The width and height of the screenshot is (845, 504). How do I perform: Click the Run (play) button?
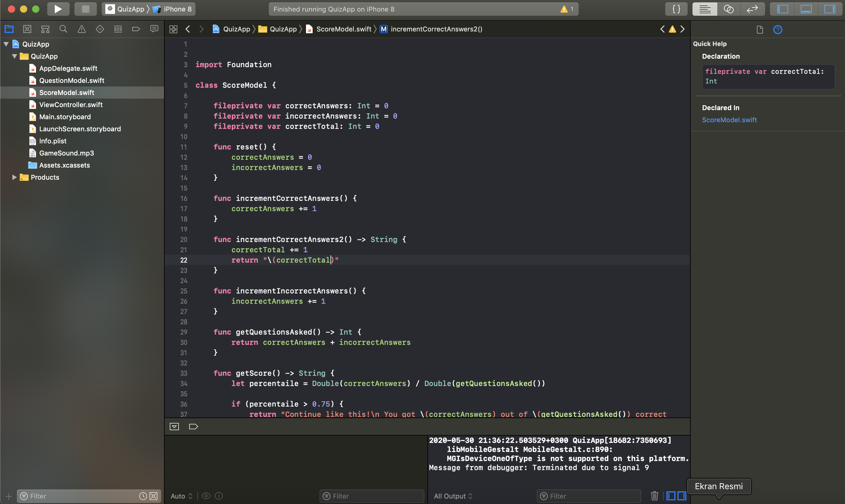(x=58, y=9)
